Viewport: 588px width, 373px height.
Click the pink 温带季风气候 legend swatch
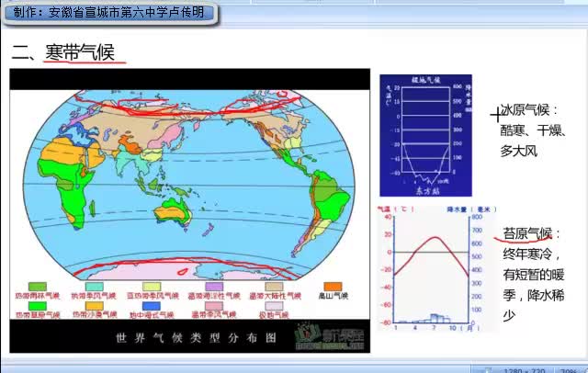point(214,306)
